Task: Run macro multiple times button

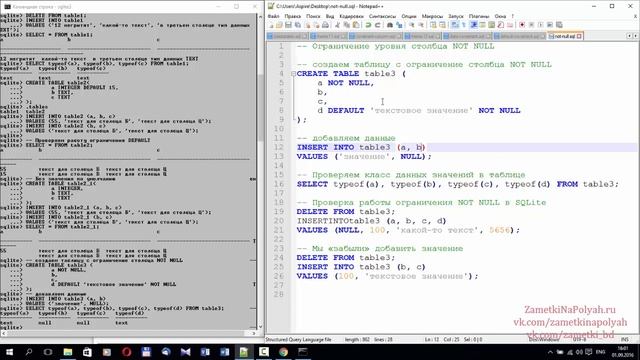Action: coord(550,25)
